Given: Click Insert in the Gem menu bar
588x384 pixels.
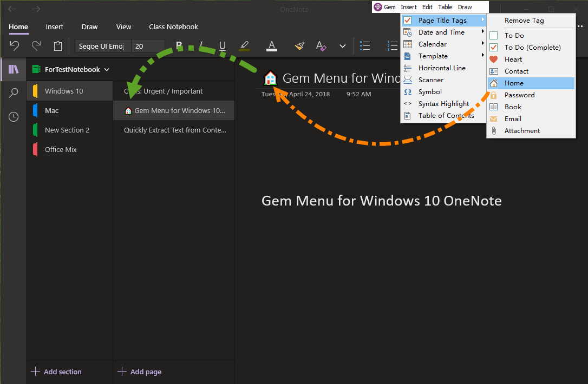Looking at the screenshot, I should click(x=408, y=7).
